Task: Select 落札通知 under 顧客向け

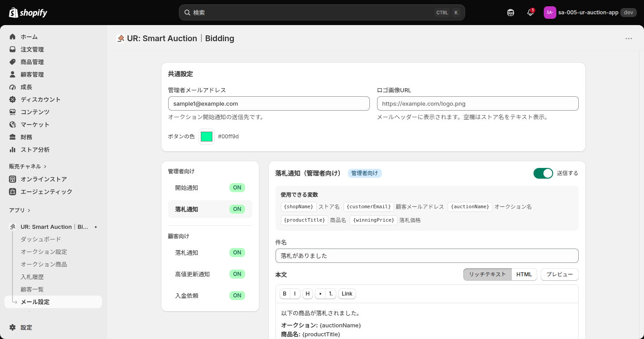Action: click(x=210, y=253)
